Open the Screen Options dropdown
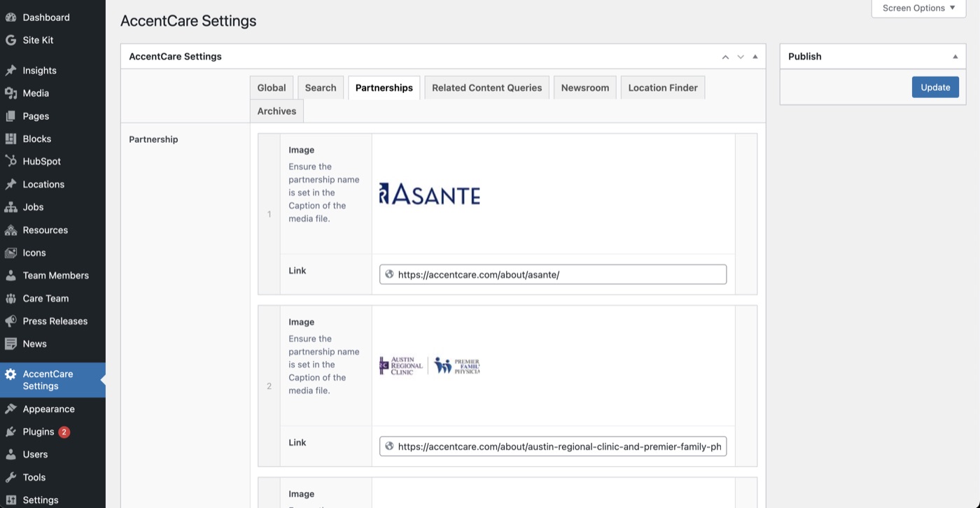Screen dimensions: 980x508 [918, 8]
